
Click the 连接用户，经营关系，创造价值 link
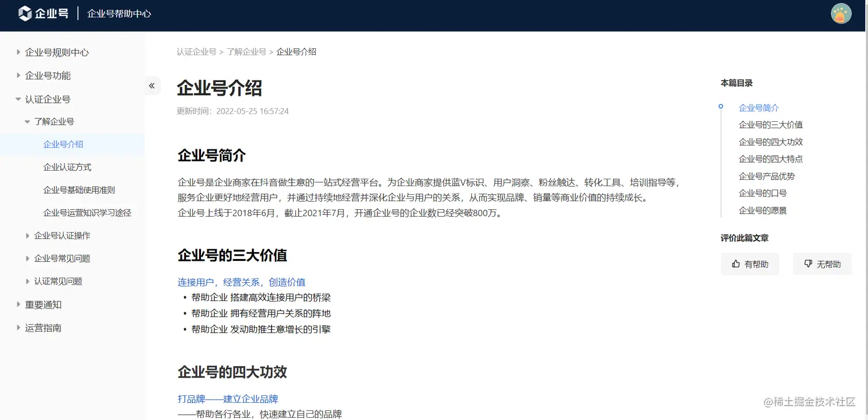tap(241, 282)
